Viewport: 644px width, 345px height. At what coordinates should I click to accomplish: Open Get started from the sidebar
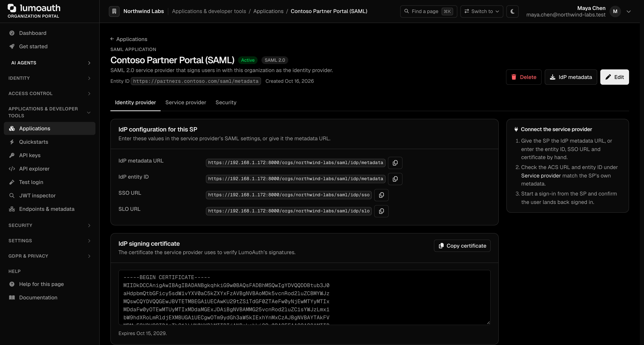(49, 47)
